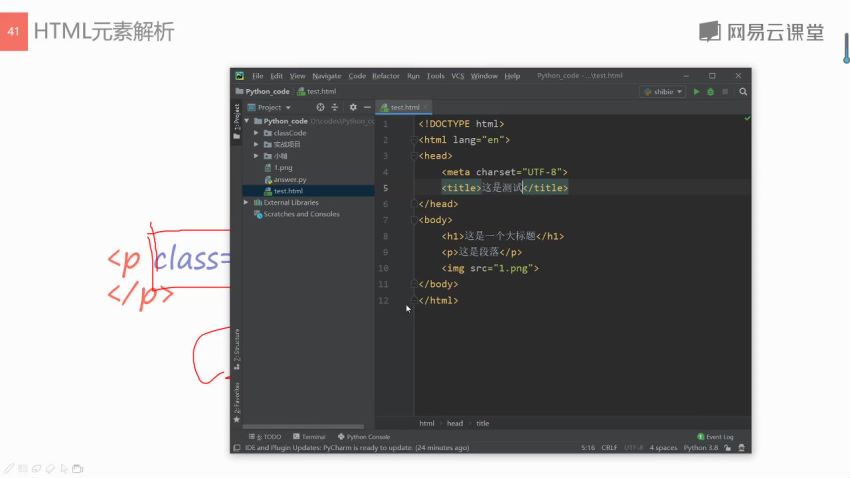The height and width of the screenshot is (478, 850).
Task: Open the VCS menu
Action: (458, 76)
